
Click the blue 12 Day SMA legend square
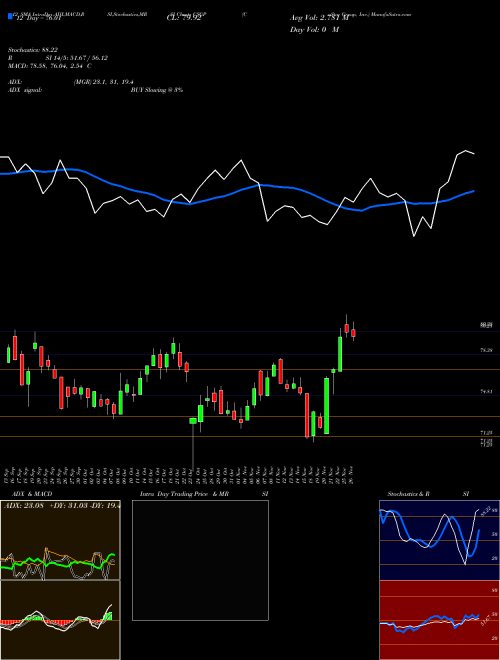(x=10, y=17)
